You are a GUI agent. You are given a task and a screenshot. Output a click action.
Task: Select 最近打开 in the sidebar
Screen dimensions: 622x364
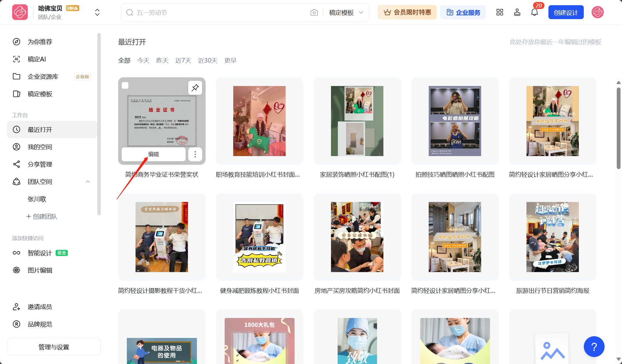[52, 129]
